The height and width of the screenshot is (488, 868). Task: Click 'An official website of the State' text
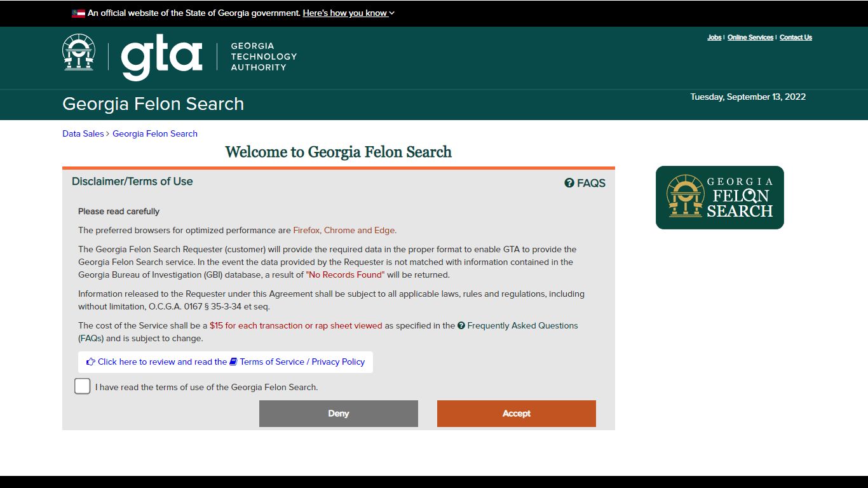coord(194,13)
